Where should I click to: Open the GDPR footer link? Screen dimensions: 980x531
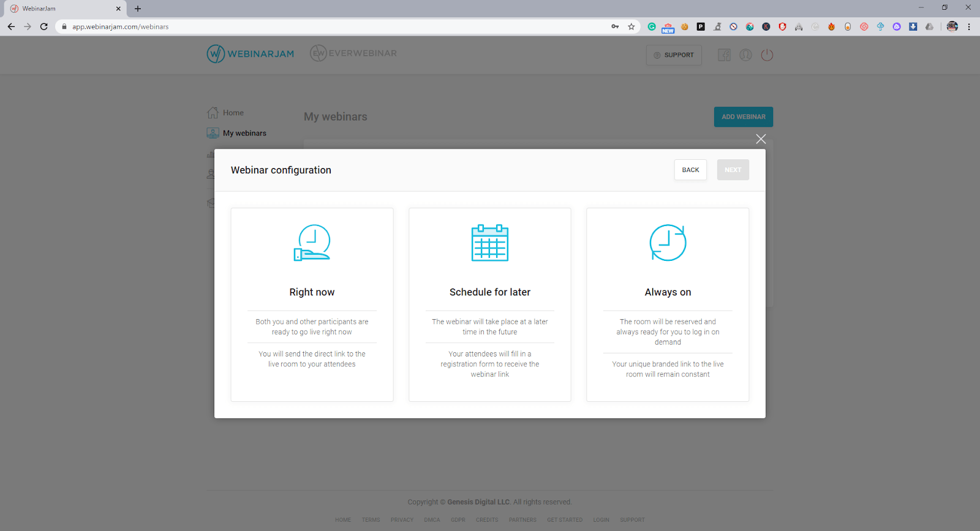(x=458, y=520)
